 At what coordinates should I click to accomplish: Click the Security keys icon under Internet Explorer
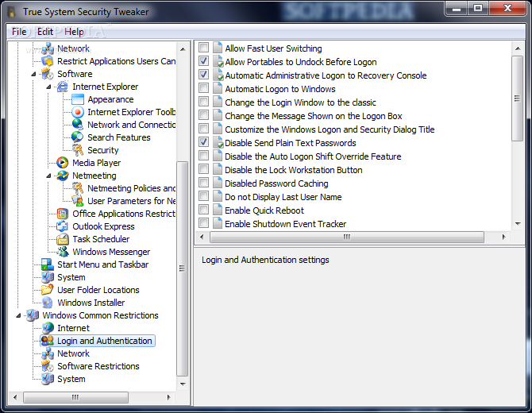point(78,150)
